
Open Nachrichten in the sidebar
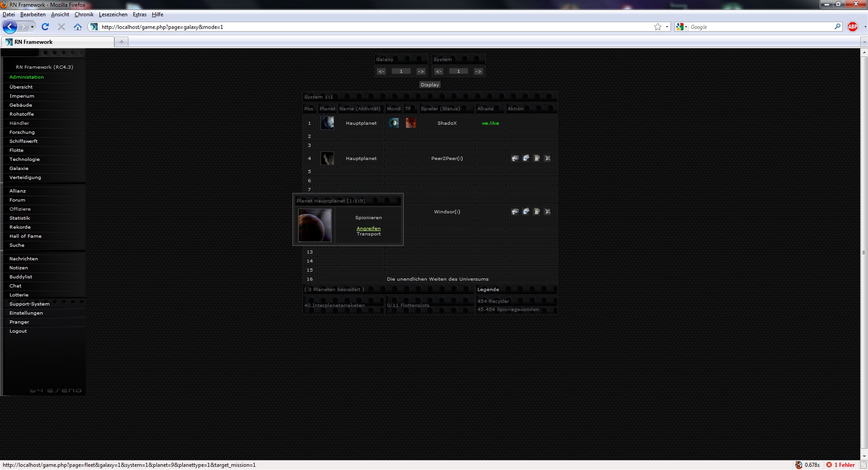(24, 258)
